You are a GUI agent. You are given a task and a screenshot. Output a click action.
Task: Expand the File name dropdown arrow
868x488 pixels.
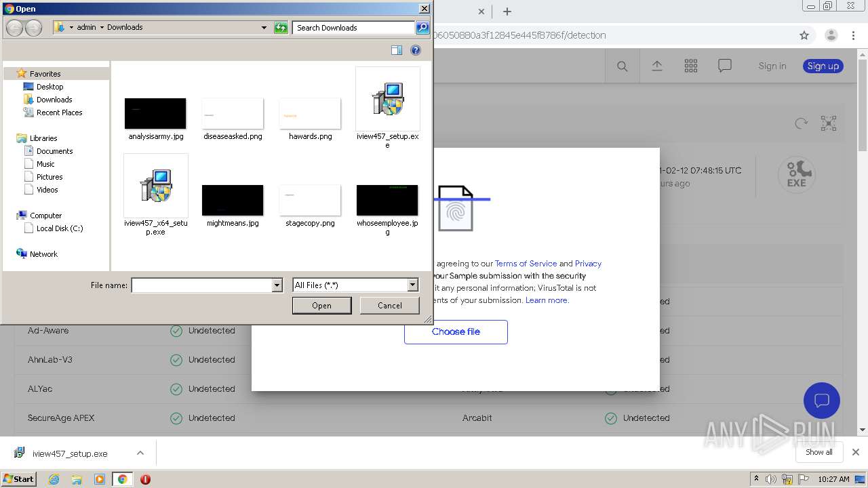[x=277, y=285]
